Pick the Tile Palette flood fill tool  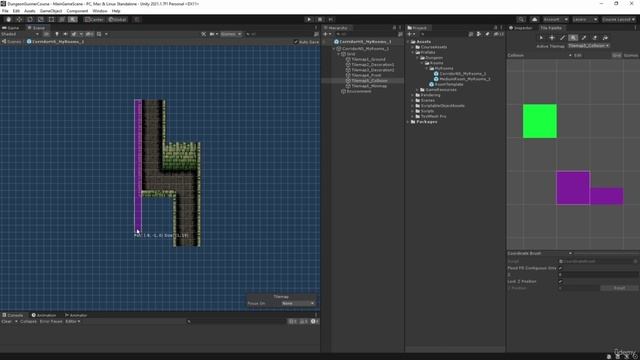point(605,38)
